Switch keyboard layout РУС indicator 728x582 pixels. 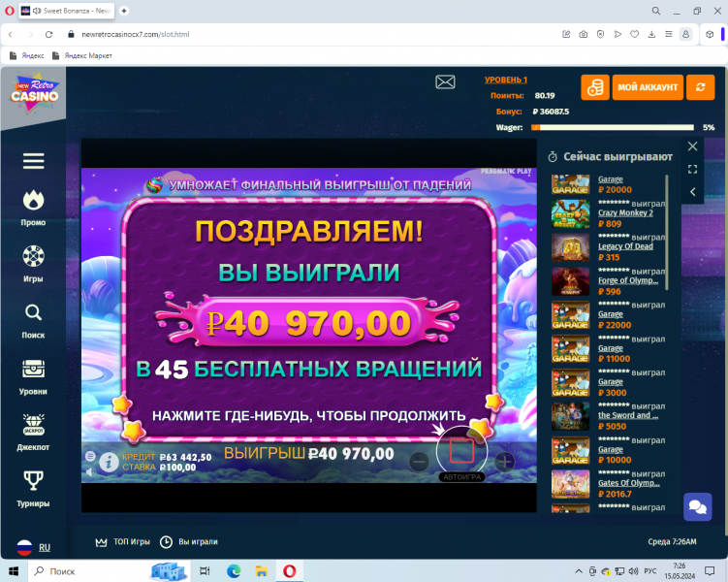(650, 571)
